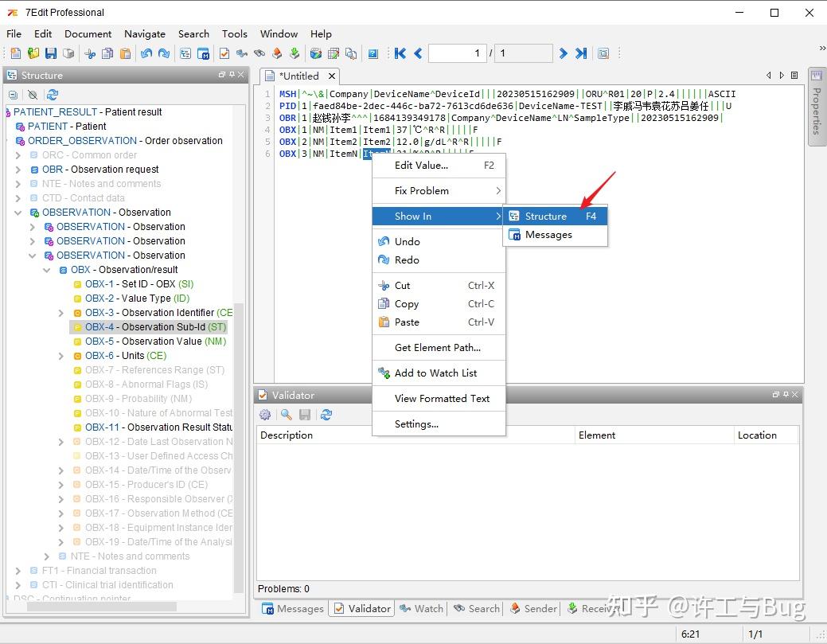Refresh the Structure panel tree

click(53, 95)
